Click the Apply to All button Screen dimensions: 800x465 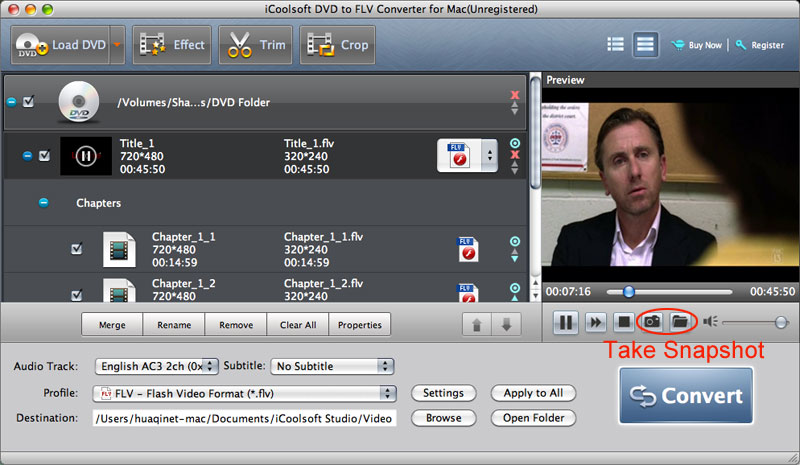pyautogui.click(x=532, y=393)
